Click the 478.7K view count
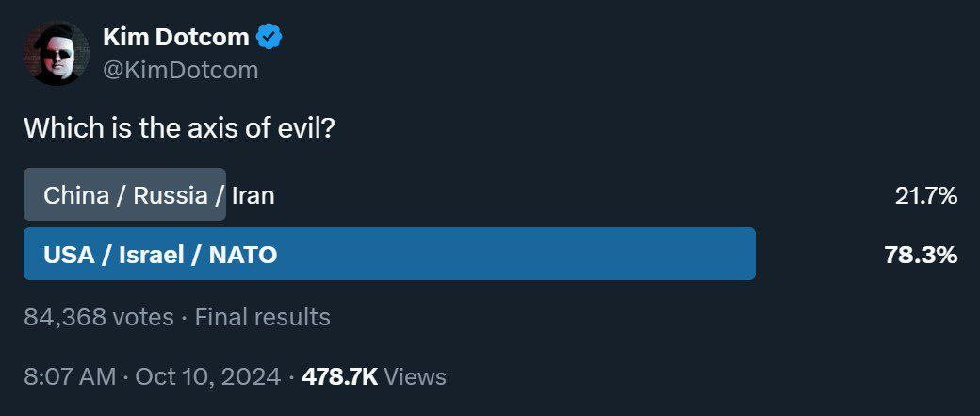 tap(339, 377)
